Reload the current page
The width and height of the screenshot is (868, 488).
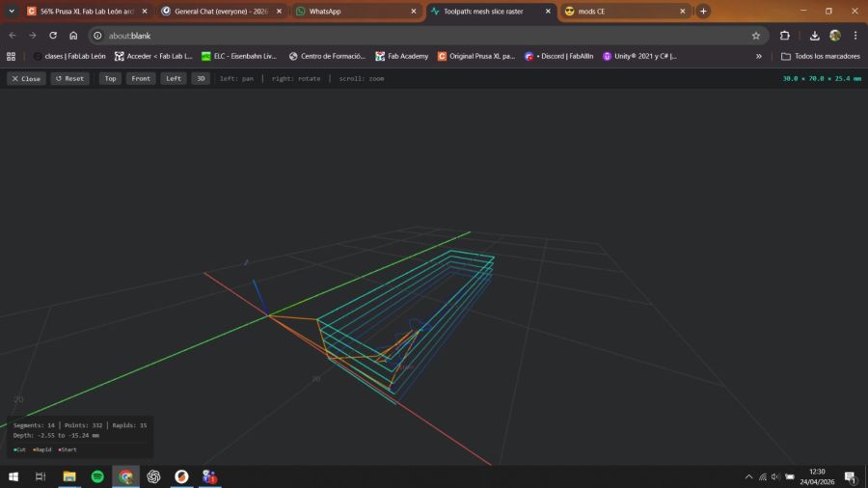(x=53, y=36)
